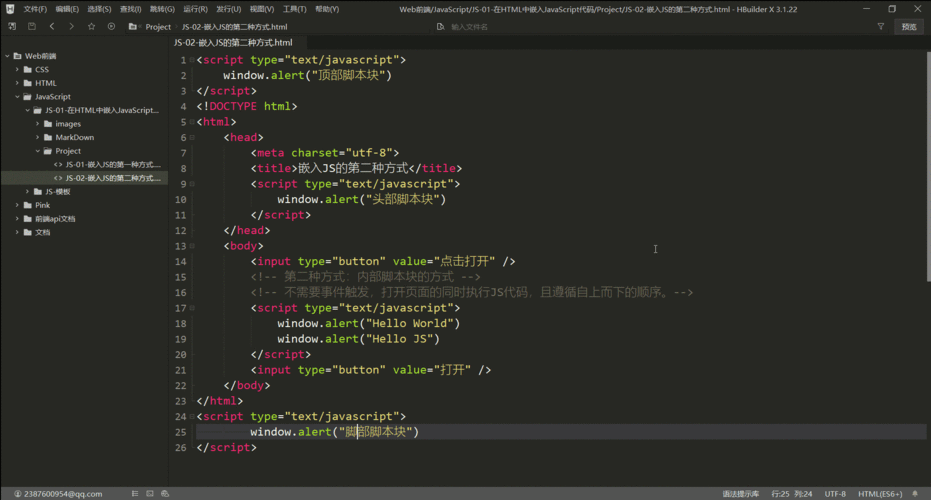The image size is (931, 500).
Task: Go back with the left arrow icon
Action: 52,26
